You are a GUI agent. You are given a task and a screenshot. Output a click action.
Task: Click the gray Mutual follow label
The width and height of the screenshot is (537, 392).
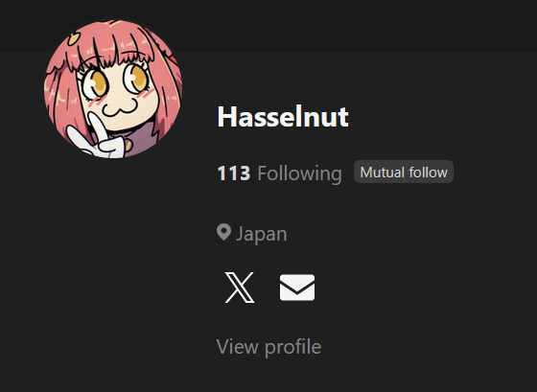point(404,172)
